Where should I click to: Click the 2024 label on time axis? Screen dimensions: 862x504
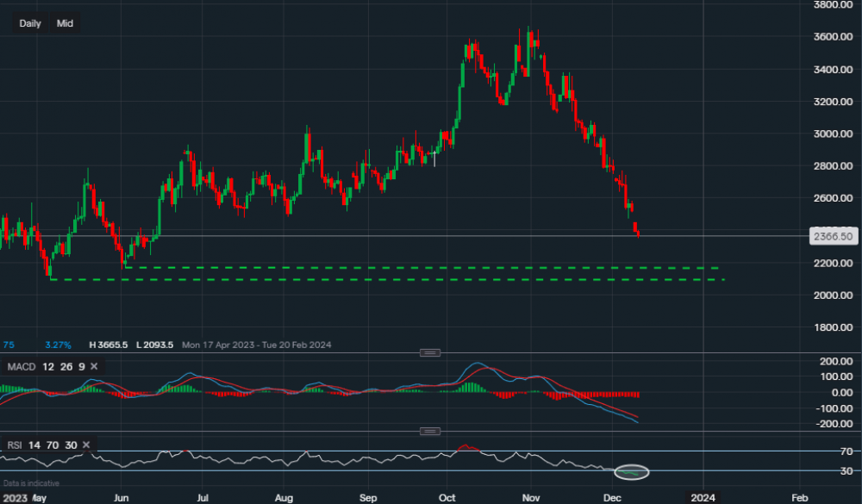point(703,498)
